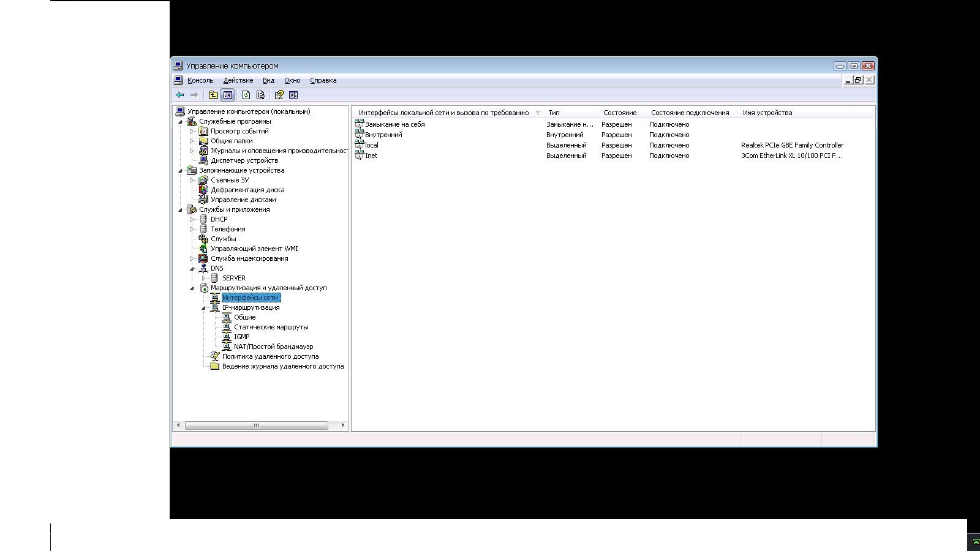Collapse the IP-маршрутизация tree node
Image resolution: width=980 pixels, height=551 pixels.
pos(204,308)
